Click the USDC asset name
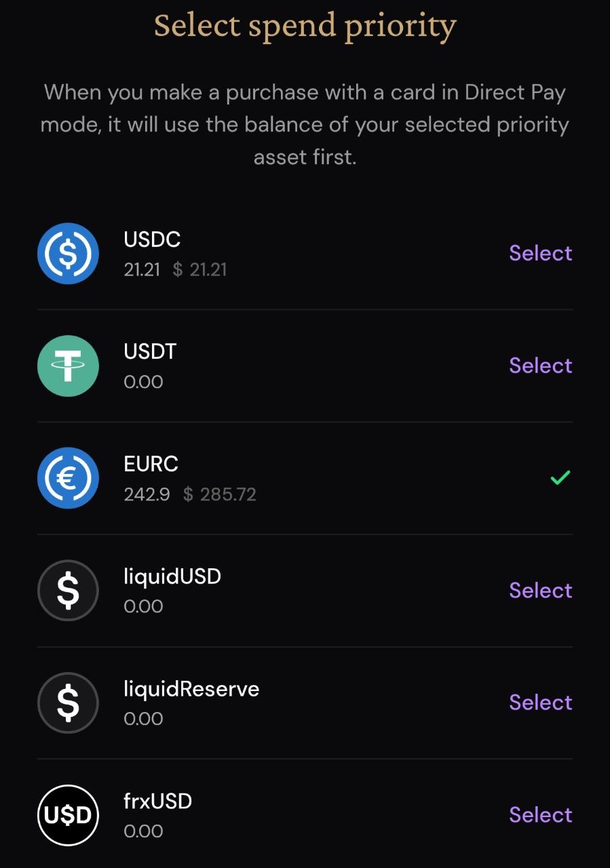The width and height of the screenshot is (610, 868). 152,239
